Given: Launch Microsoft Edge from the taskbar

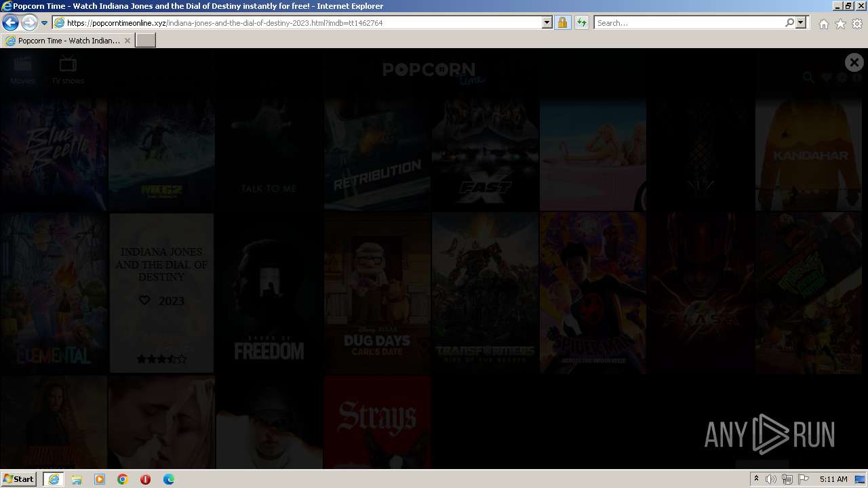Looking at the screenshot, I should [169, 479].
